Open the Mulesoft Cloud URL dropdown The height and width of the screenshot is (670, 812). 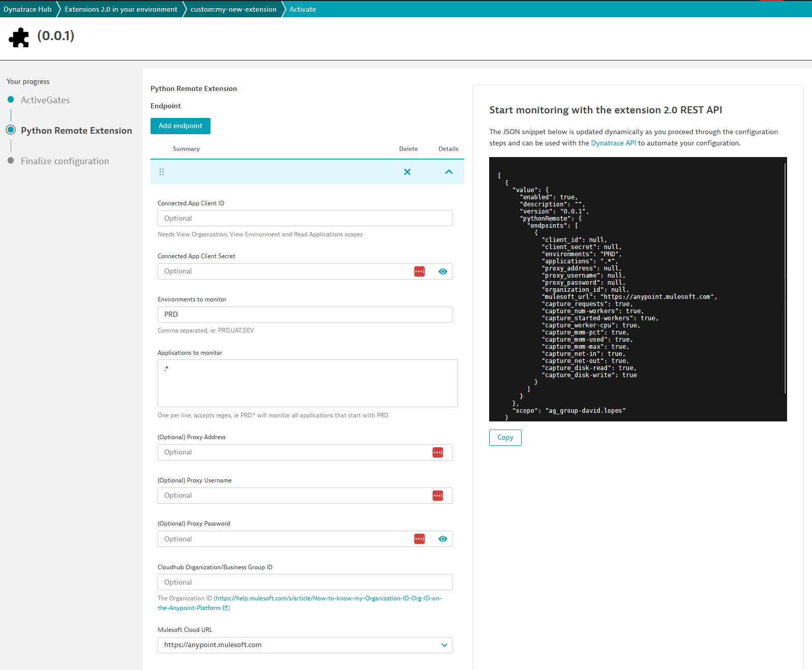(x=305, y=645)
